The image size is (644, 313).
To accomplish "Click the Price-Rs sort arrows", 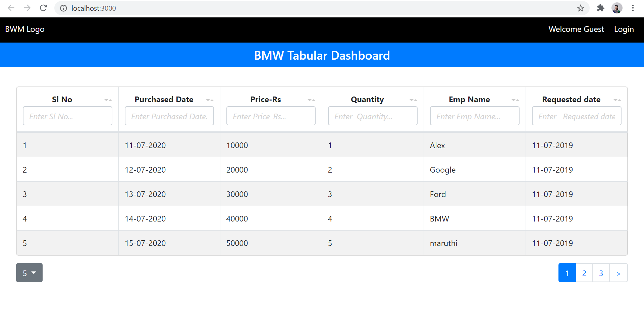I will tap(312, 100).
